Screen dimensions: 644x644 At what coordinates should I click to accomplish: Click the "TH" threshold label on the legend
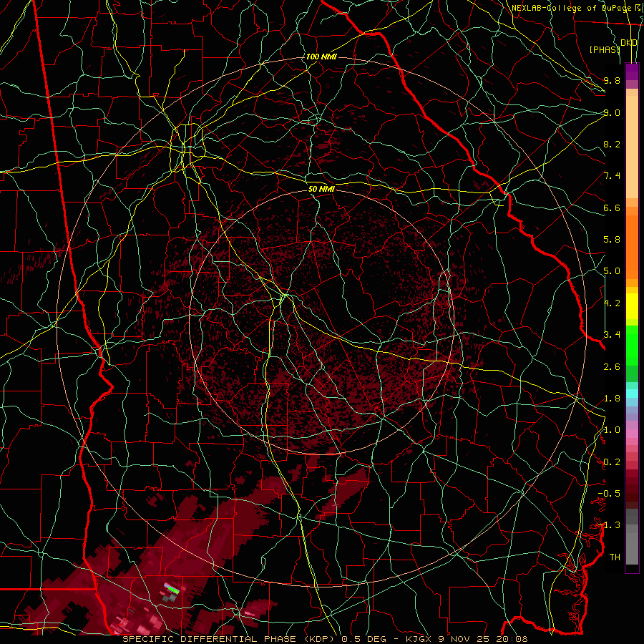point(615,557)
